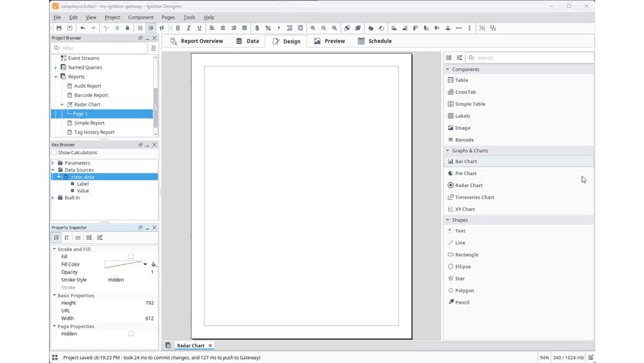Screen dimensions: 644x363
Task: Expand the Named Queries node
Action: [56, 68]
